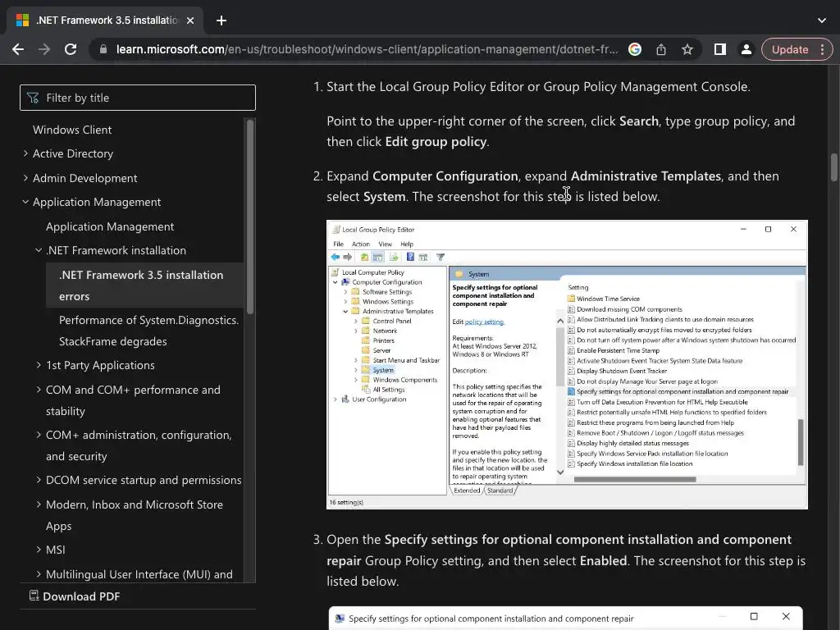Click the page vertical scrollbar thumb
Screen dimensions: 840x630
click(x=833, y=167)
